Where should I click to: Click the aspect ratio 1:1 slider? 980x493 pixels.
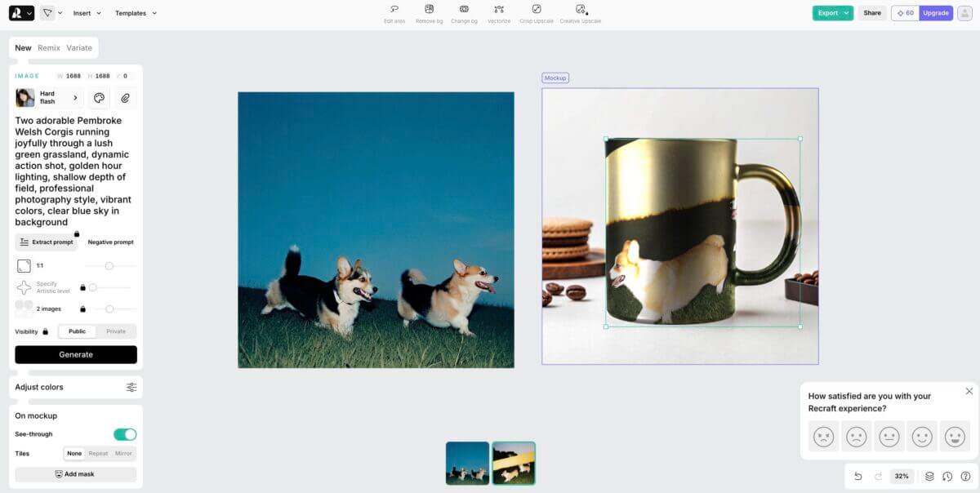point(109,265)
